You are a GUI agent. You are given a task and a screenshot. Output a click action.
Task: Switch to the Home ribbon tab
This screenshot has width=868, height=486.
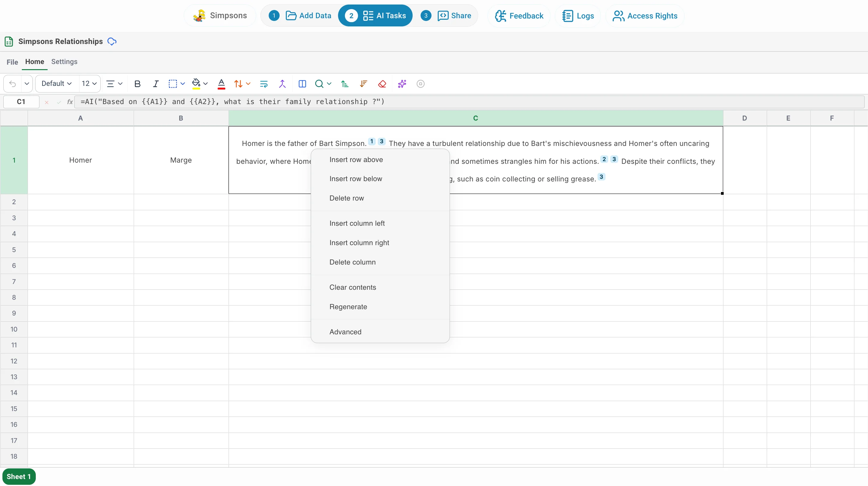click(x=35, y=62)
